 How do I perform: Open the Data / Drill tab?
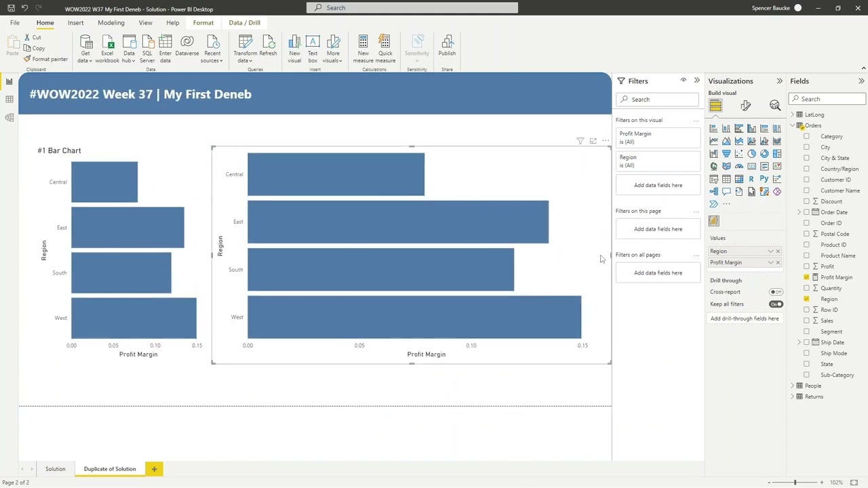[x=244, y=23]
